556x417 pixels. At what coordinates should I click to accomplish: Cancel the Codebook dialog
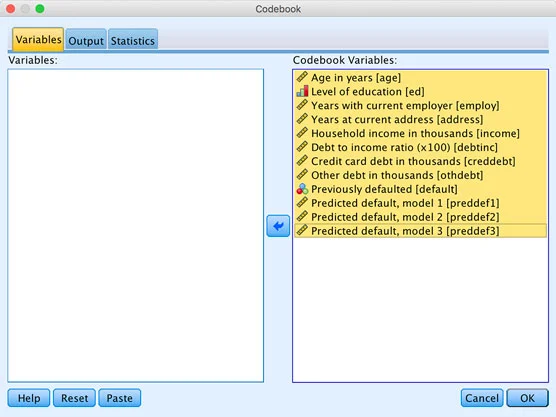point(482,398)
